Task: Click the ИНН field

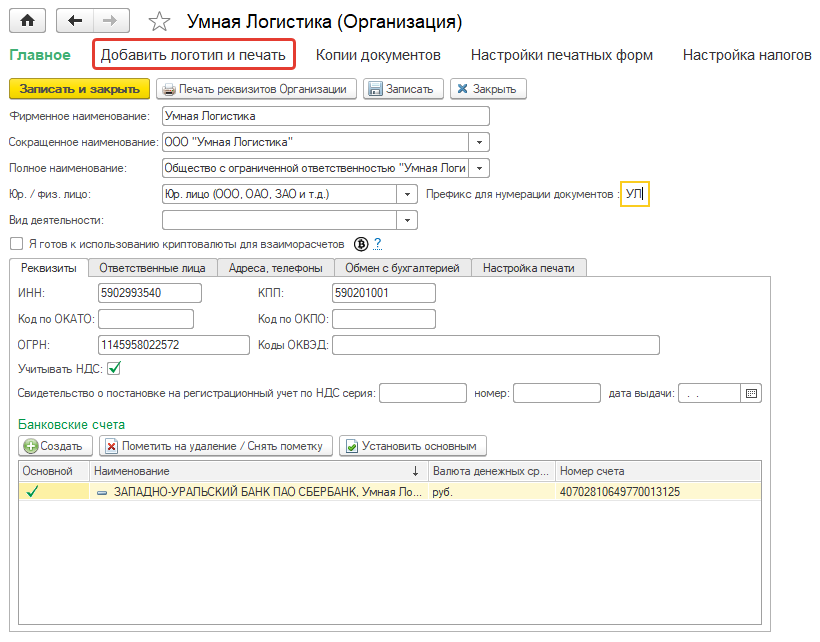Action: point(150,293)
